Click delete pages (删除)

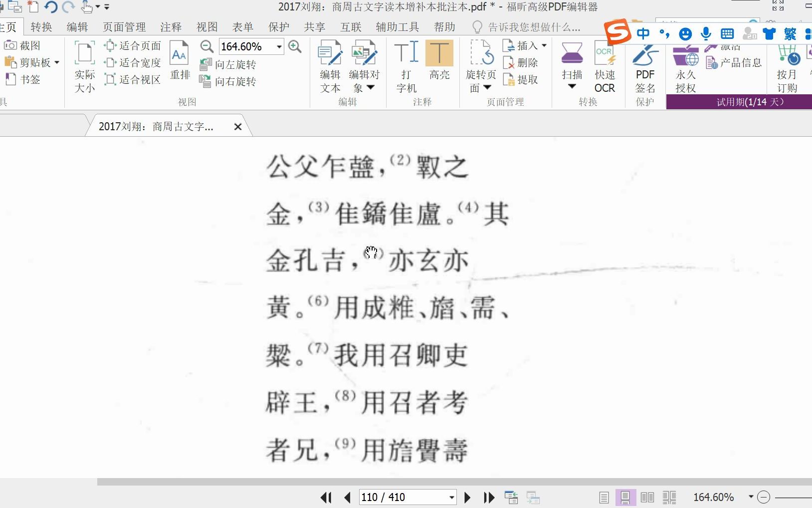pyautogui.click(x=521, y=63)
